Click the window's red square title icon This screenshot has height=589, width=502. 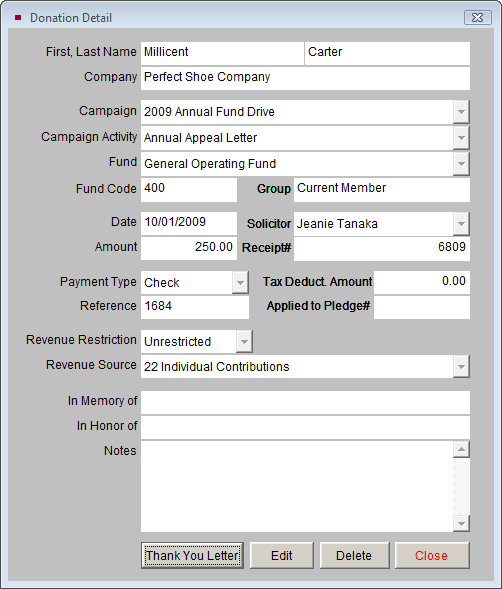[18, 18]
